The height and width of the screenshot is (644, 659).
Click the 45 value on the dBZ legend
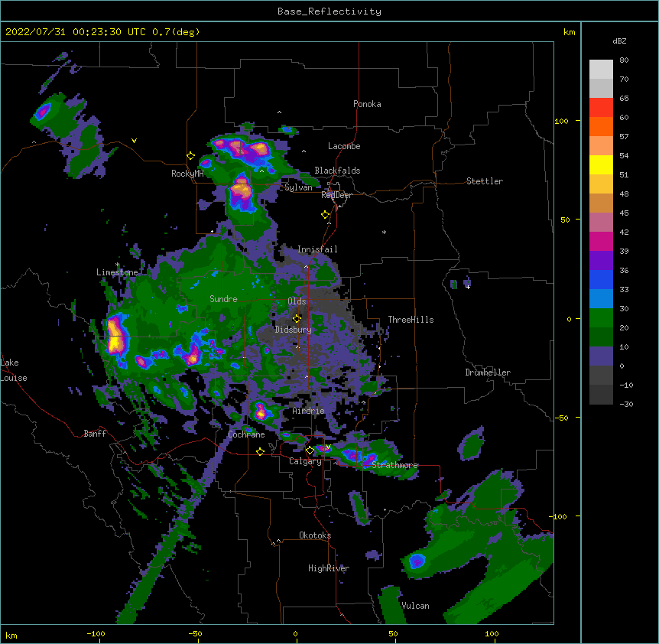(624, 213)
